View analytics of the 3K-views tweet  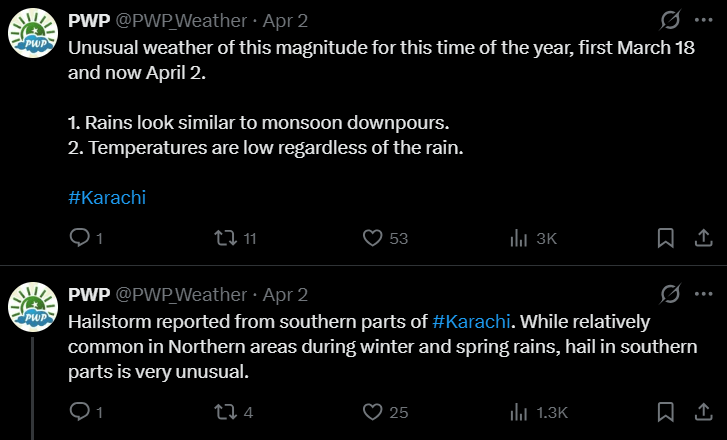tap(519, 238)
